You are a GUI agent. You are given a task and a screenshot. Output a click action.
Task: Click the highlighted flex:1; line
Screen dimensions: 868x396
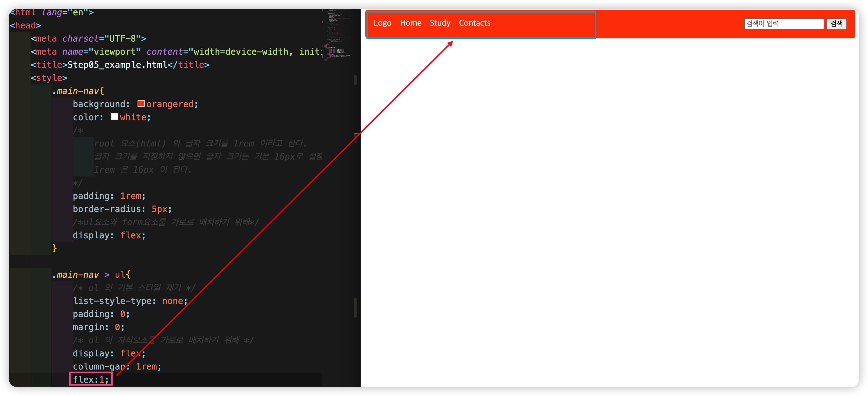click(x=91, y=379)
